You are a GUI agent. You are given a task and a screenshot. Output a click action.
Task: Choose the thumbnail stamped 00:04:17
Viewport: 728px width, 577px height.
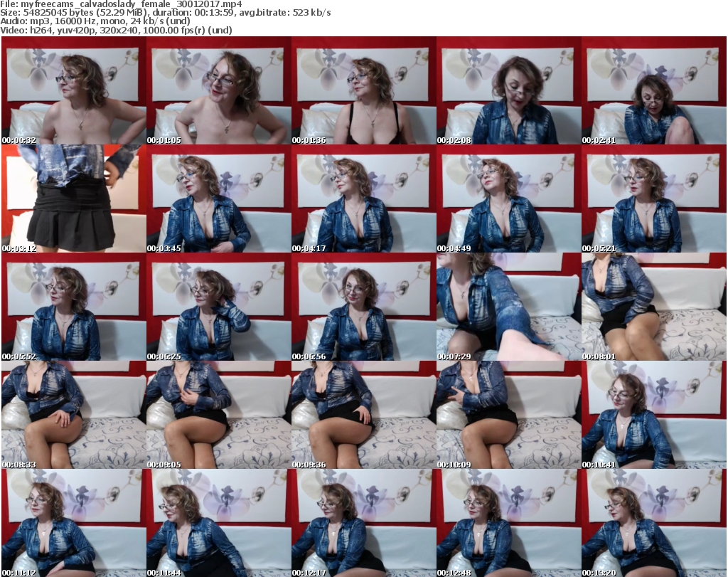tap(363, 198)
